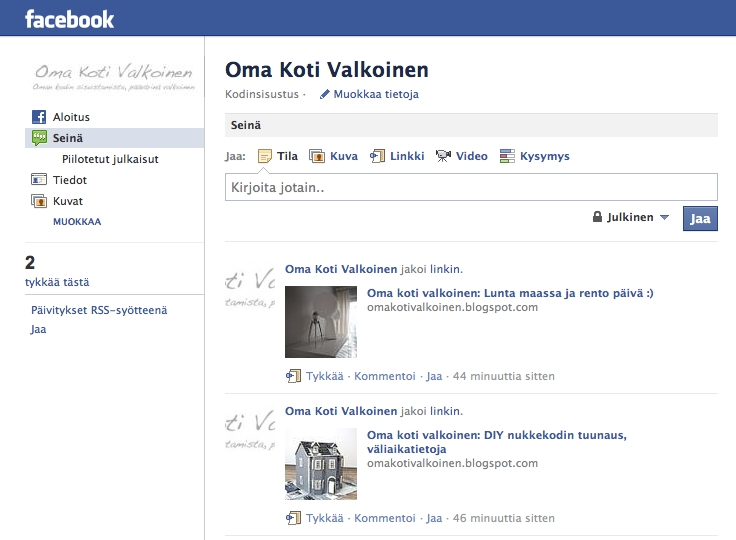
Task: Click Tykkää on the 44 minuuttia post
Action: (x=325, y=376)
